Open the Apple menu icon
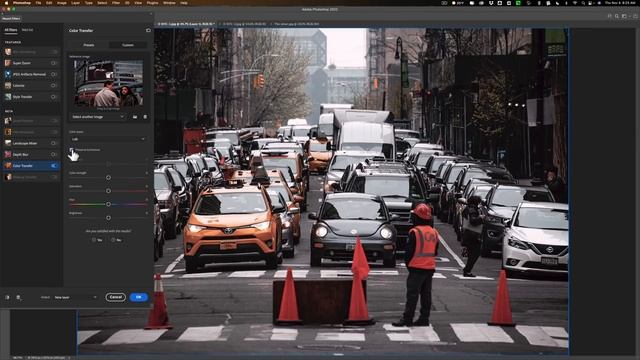This screenshot has height=360, width=640. [x=6, y=3]
